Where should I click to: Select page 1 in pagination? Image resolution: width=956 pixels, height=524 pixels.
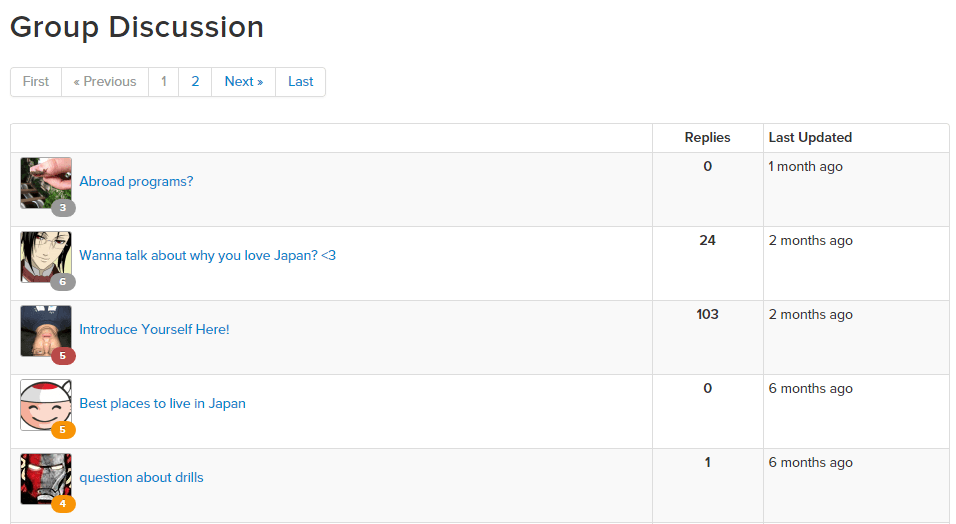point(163,82)
